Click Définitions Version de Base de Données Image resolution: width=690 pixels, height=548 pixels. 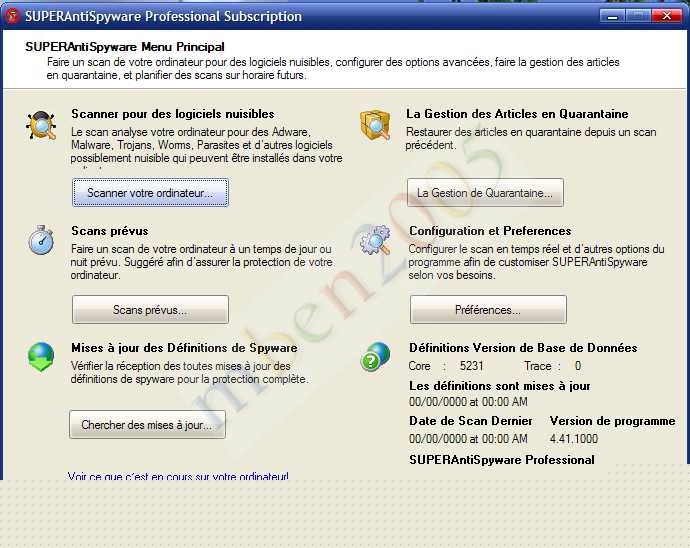pos(523,348)
